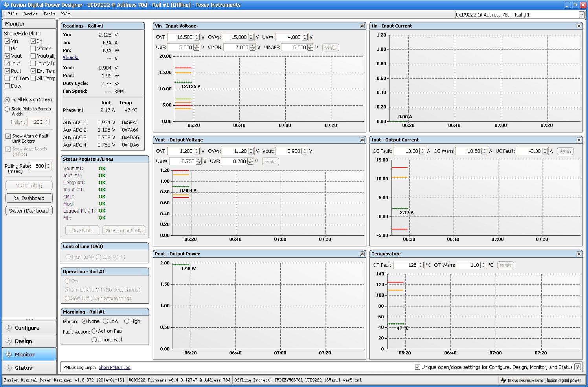
Task: Click the Polling Rate stepper arrows
Action: click(48, 166)
